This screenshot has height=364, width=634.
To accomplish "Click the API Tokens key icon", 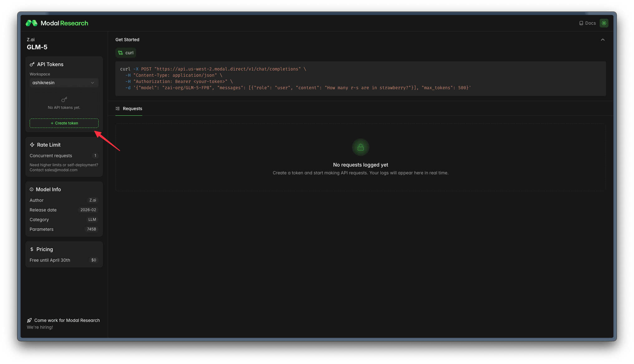I will 32,64.
